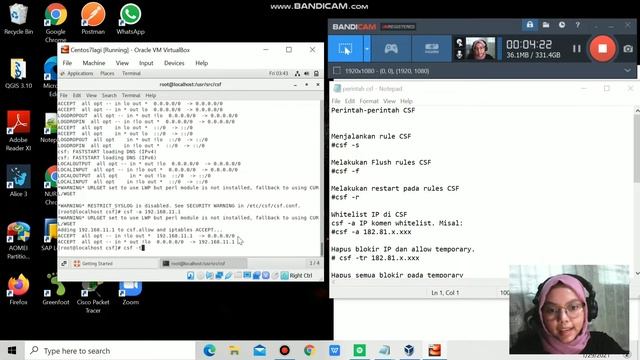640x360 pixels.
Task: Open VirtualBox View menu
Action: (x=122, y=63)
